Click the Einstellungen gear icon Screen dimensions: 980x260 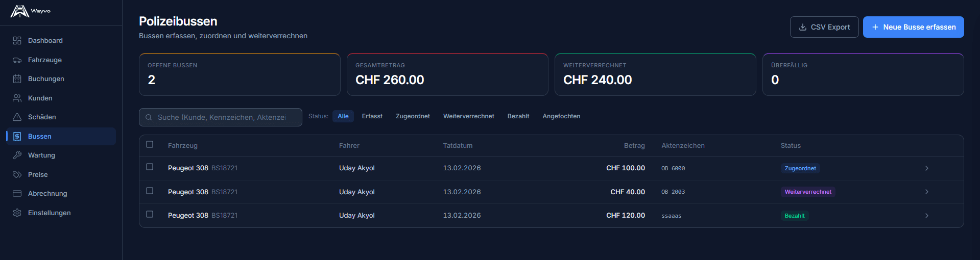point(17,213)
